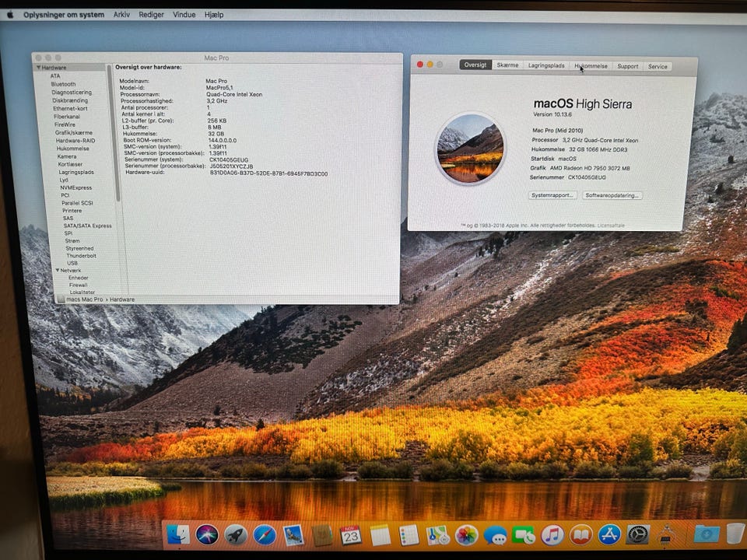Open the App Store icon in Dock
747x560 pixels.
pos(610,535)
